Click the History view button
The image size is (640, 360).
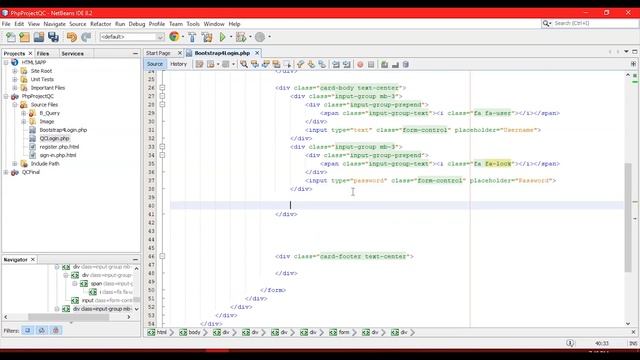(178, 64)
